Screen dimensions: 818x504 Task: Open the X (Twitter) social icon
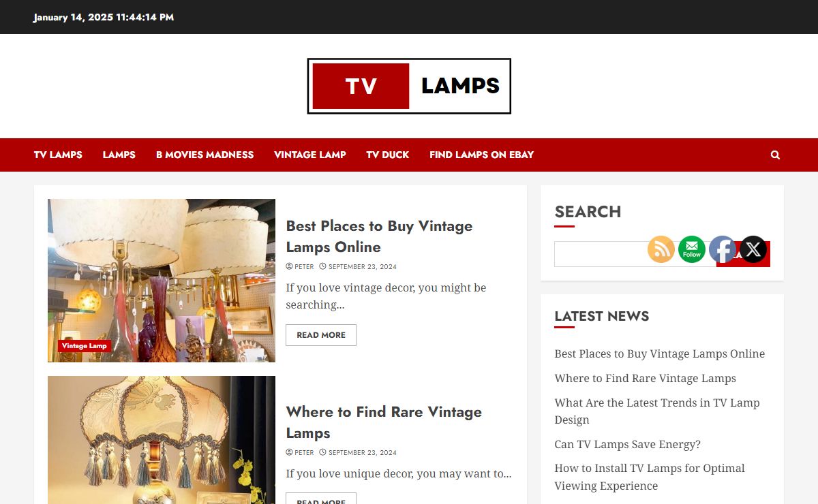pos(753,249)
